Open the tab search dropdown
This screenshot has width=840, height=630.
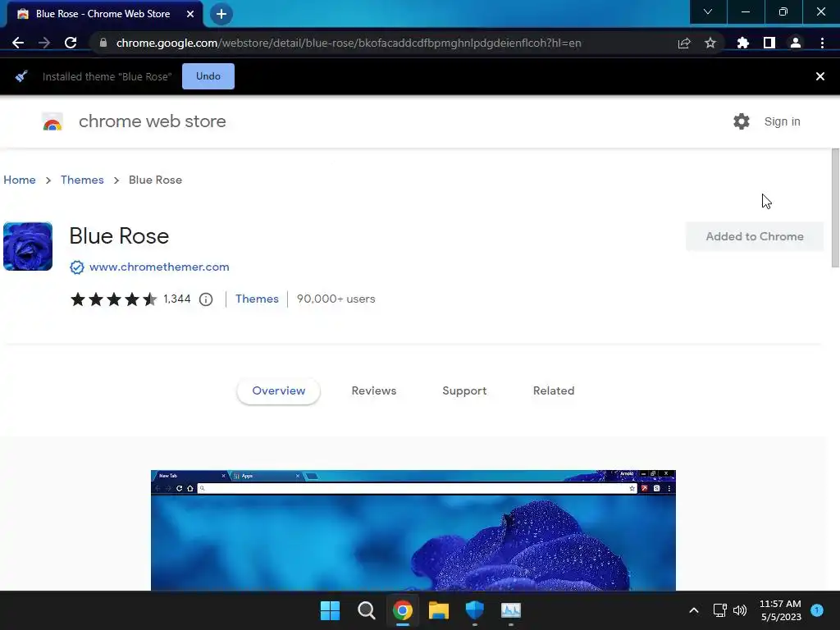point(708,11)
